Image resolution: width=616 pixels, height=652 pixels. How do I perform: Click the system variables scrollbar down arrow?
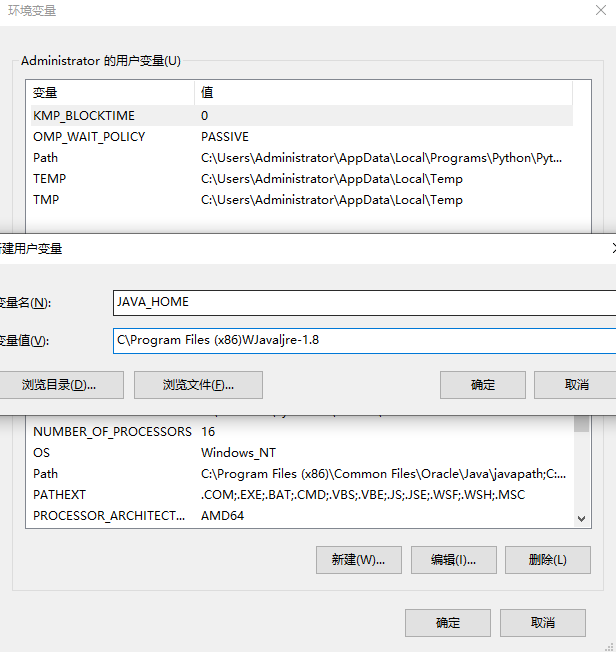coord(582,519)
